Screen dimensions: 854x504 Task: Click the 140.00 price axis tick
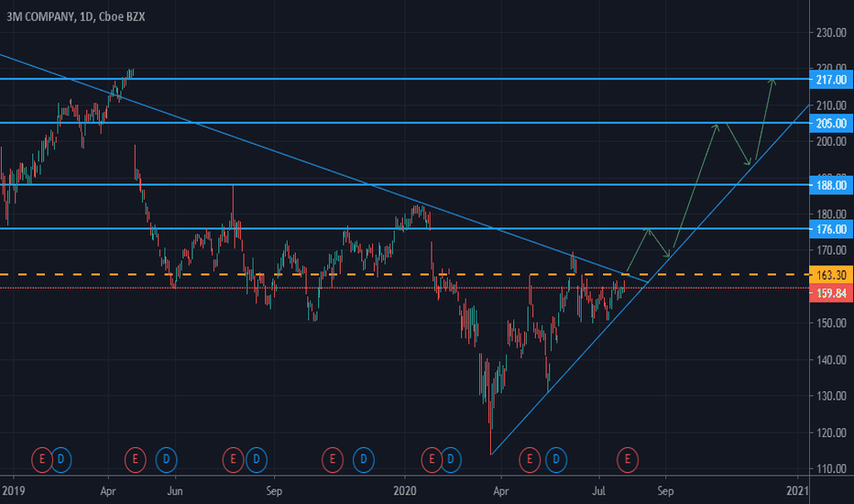(x=831, y=359)
